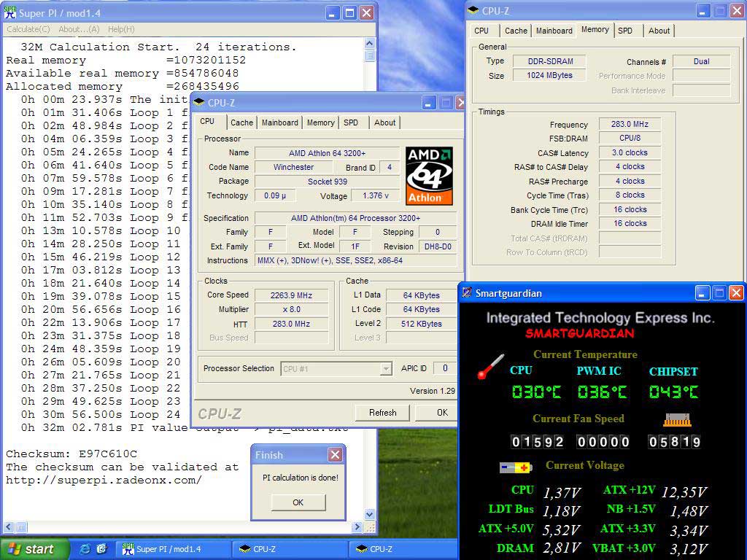
Task: Select Cache tab in back CPU-Z Memory window
Action: coord(516,31)
